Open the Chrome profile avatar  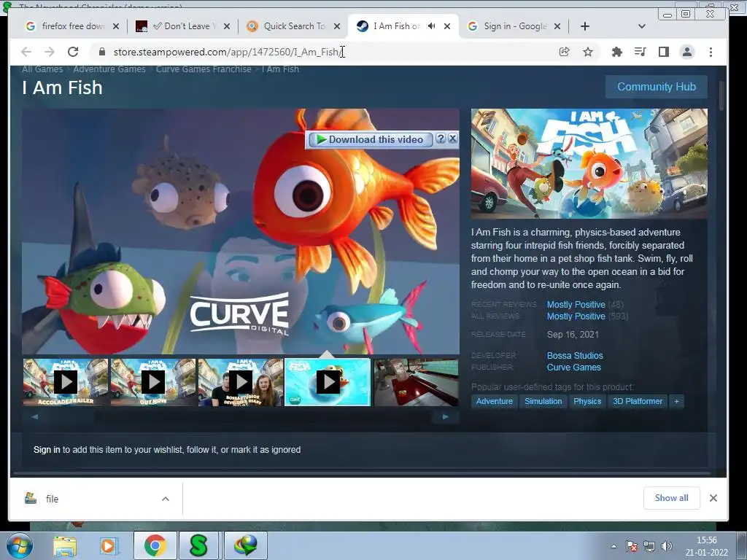coord(687,52)
